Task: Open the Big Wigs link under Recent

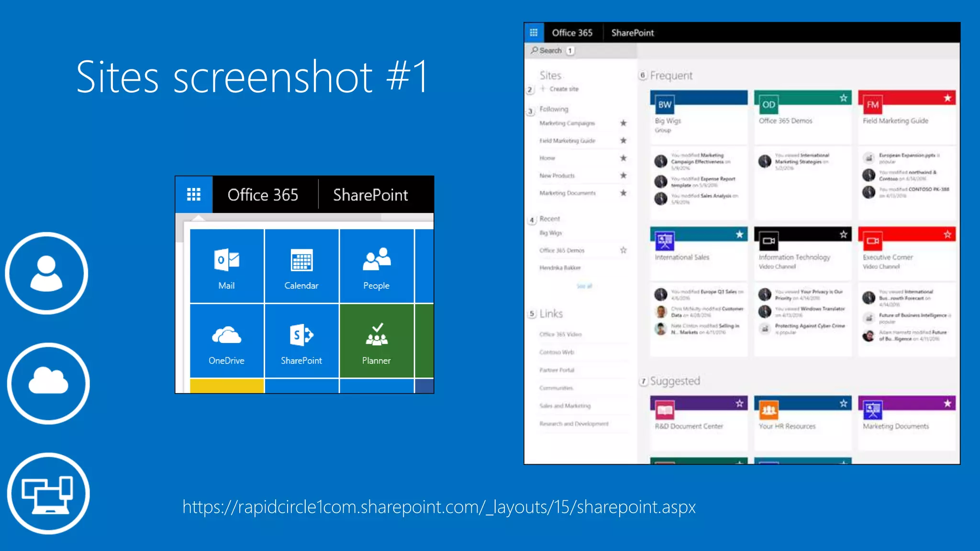Action: click(551, 233)
